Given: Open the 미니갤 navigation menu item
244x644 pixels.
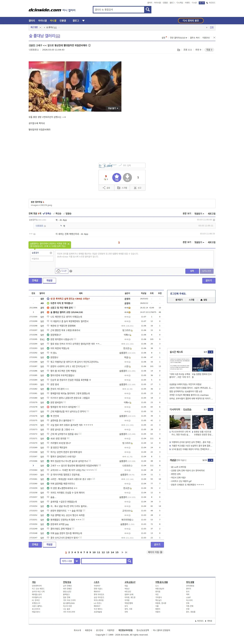Looking at the screenshot, I should pos(53,21).
